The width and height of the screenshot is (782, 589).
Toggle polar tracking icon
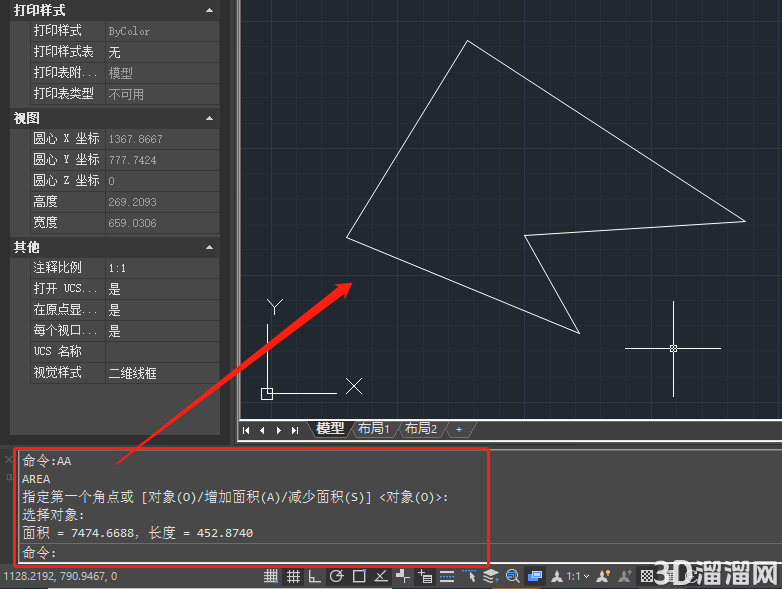pyautogui.click(x=337, y=577)
